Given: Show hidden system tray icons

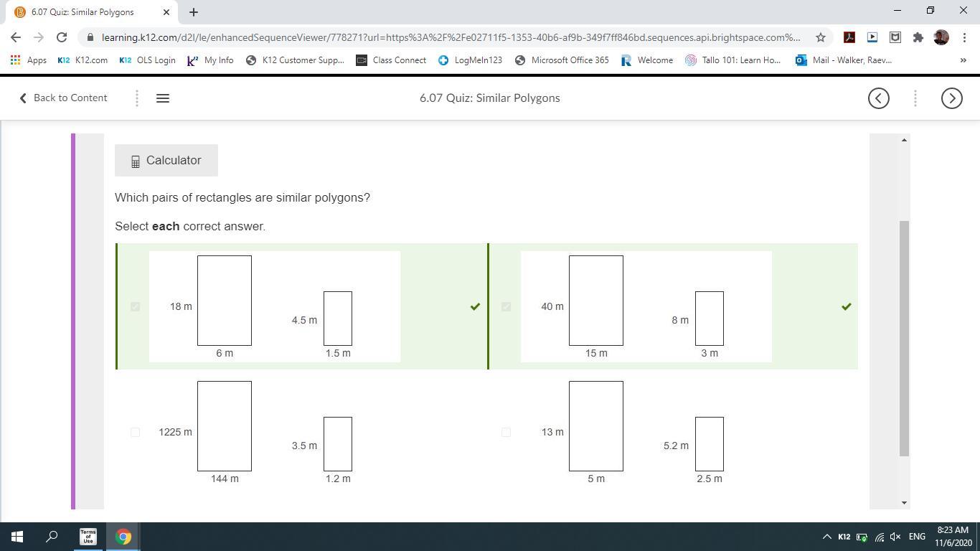Looking at the screenshot, I should (x=826, y=537).
